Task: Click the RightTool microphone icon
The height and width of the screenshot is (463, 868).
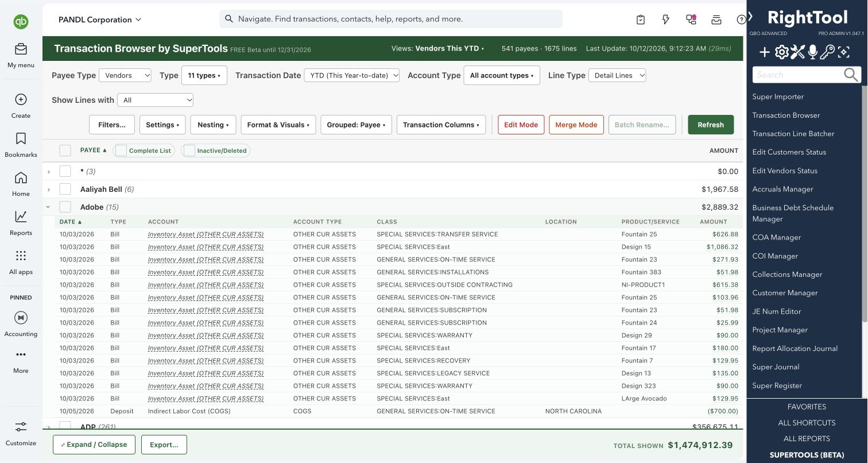Action: (812, 53)
